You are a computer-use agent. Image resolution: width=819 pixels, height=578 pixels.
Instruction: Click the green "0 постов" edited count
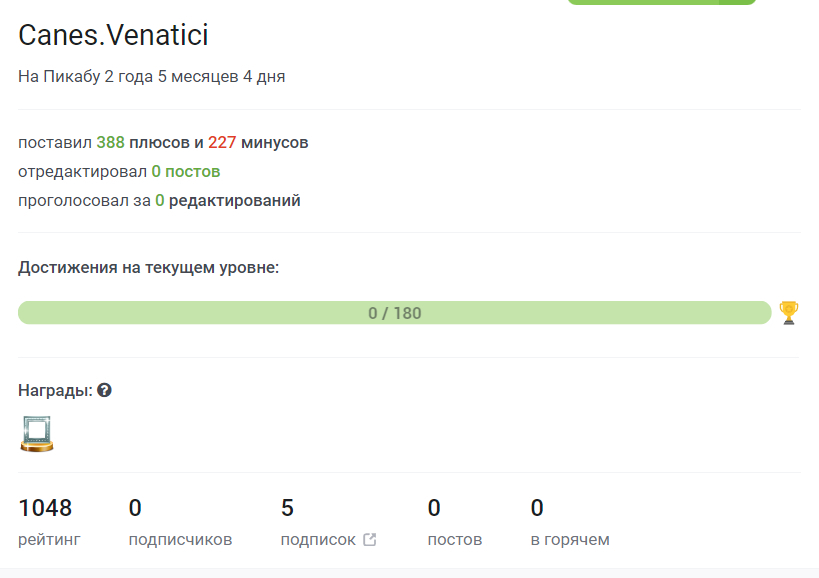pyautogui.click(x=186, y=171)
